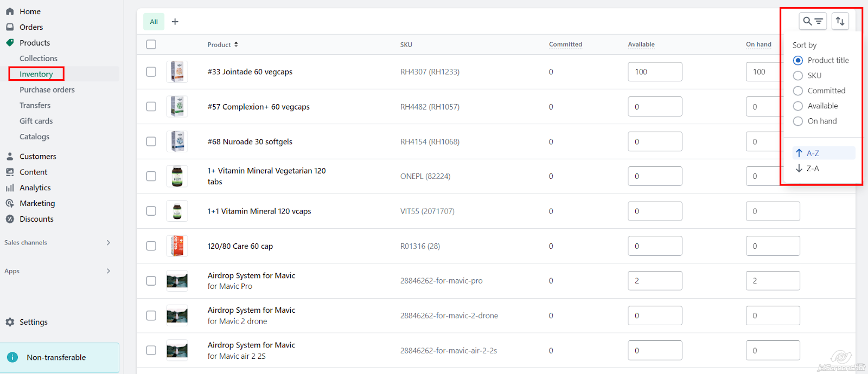The image size is (868, 374).
Task: Select the SKU sort radio button
Action: [798, 75]
